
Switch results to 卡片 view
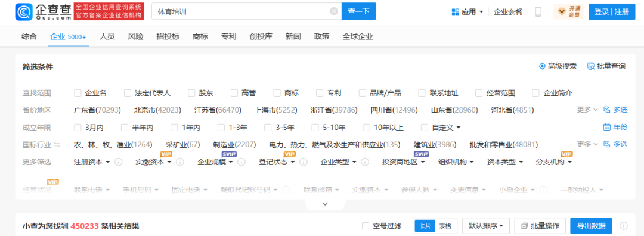pos(425,226)
